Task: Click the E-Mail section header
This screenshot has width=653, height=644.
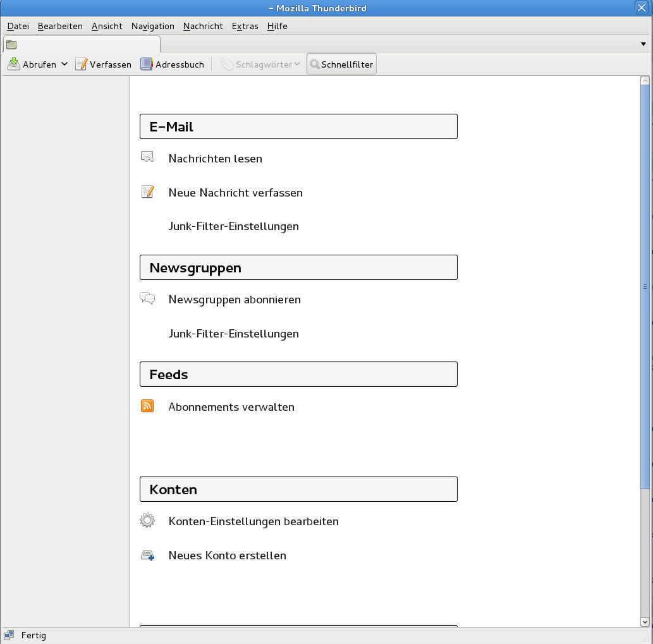Action: pyautogui.click(x=298, y=126)
